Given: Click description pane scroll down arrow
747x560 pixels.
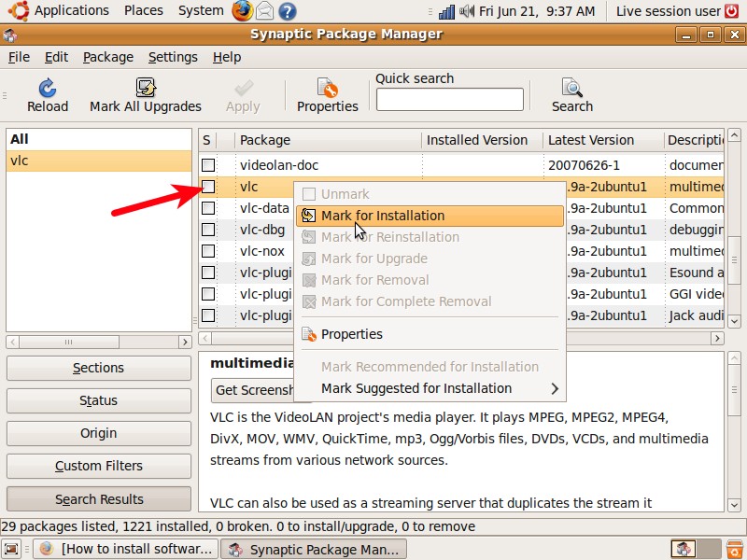Looking at the screenshot, I should (x=734, y=505).
